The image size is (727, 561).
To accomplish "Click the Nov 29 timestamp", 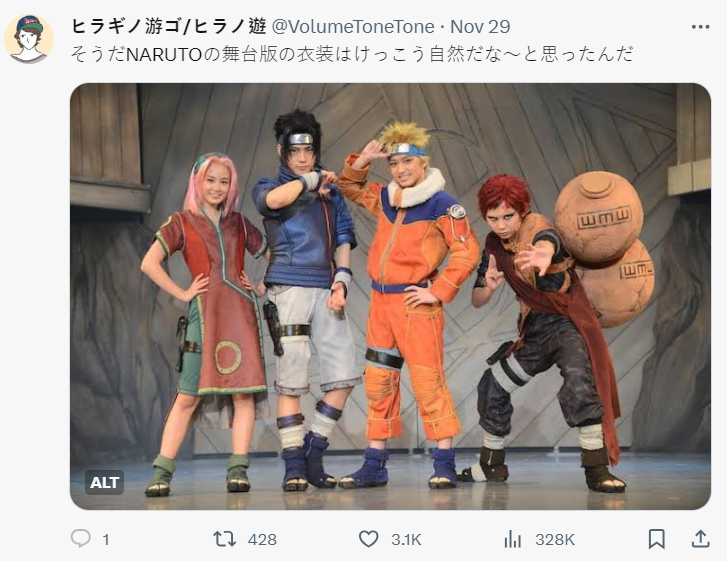I will (x=480, y=27).
